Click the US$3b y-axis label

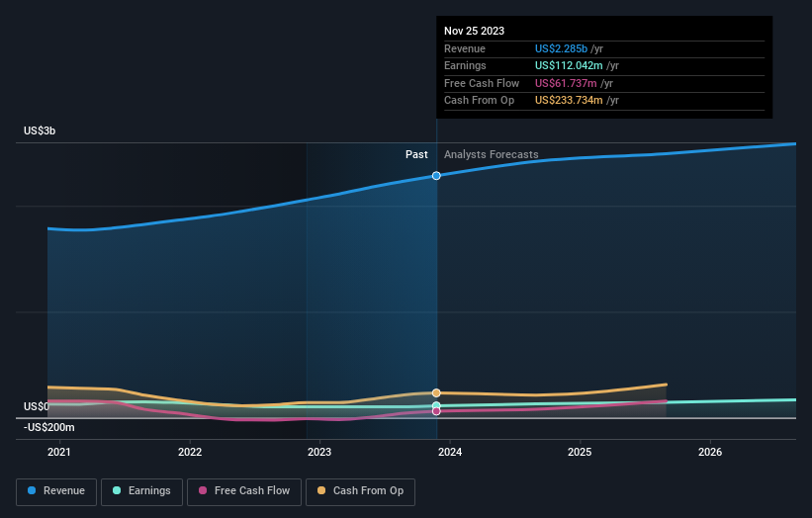[x=40, y=130]
